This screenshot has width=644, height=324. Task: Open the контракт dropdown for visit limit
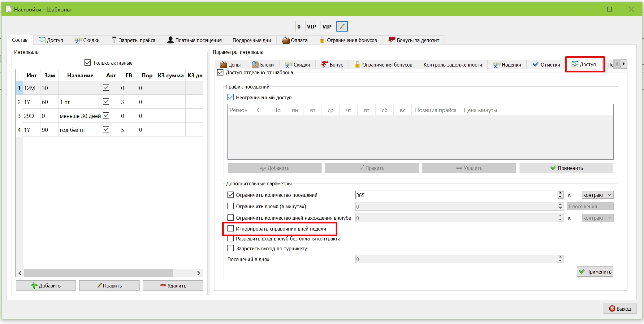coord(598,195)
